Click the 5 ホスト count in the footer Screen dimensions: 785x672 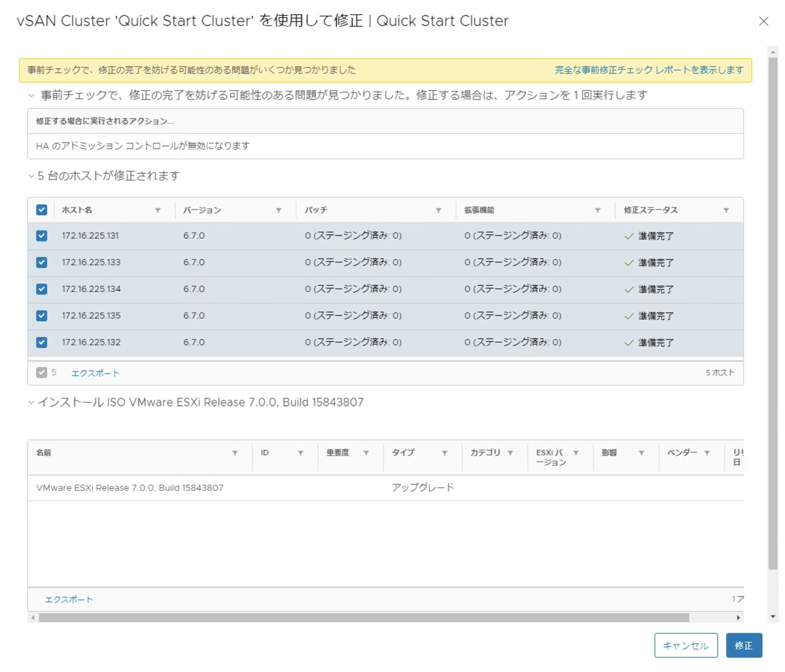pos(720,373)
